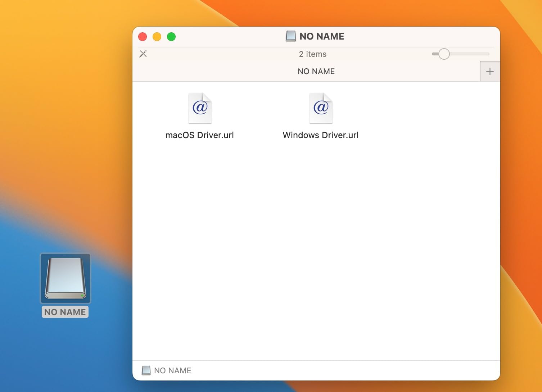The width and height of the screenshot is (542, 392).
Task: Close the NO NAME Finder window
Action: [143, 37]
